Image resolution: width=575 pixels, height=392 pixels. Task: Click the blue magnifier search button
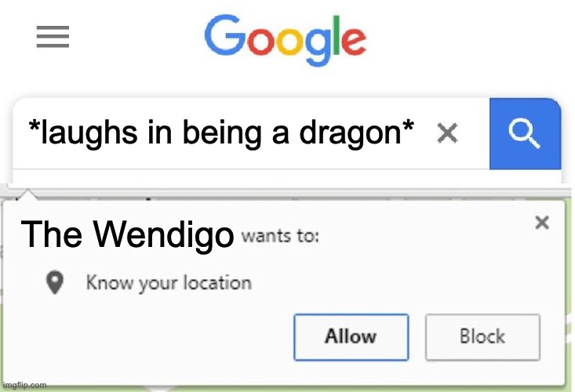[525, 134]
